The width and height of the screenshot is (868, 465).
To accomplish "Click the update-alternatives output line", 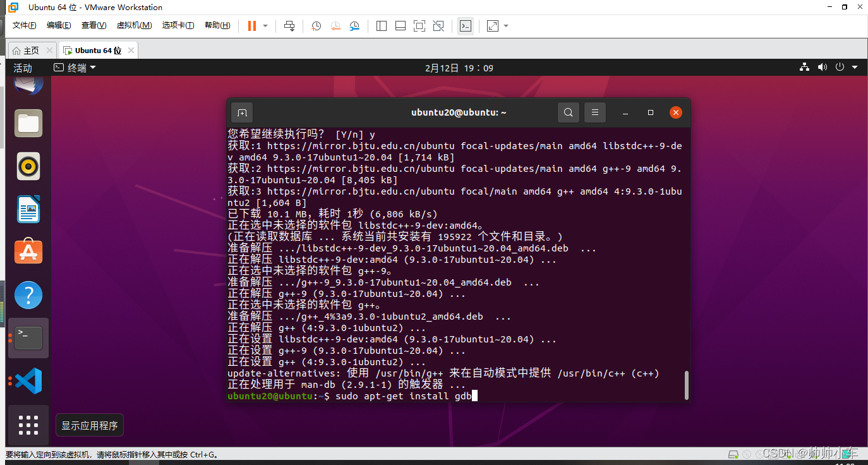I will (443, 373).
